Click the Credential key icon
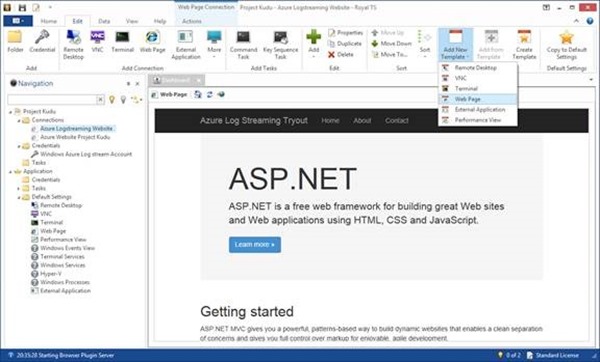 42,38
